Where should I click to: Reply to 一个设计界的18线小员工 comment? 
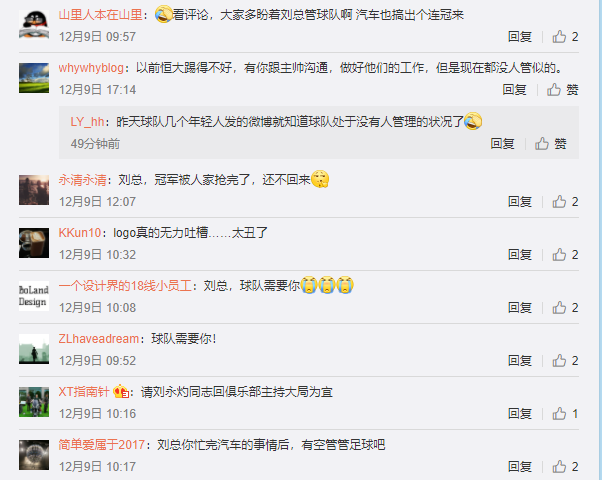point(520,308)
